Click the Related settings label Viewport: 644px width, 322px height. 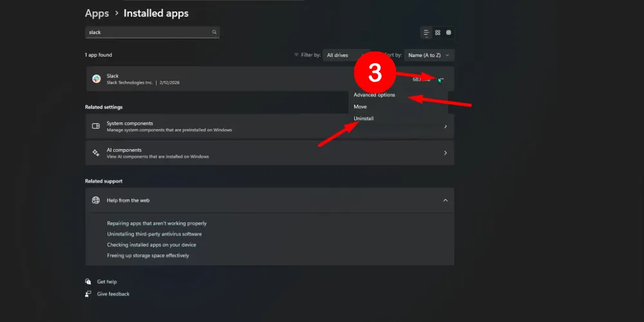[104, 107]
